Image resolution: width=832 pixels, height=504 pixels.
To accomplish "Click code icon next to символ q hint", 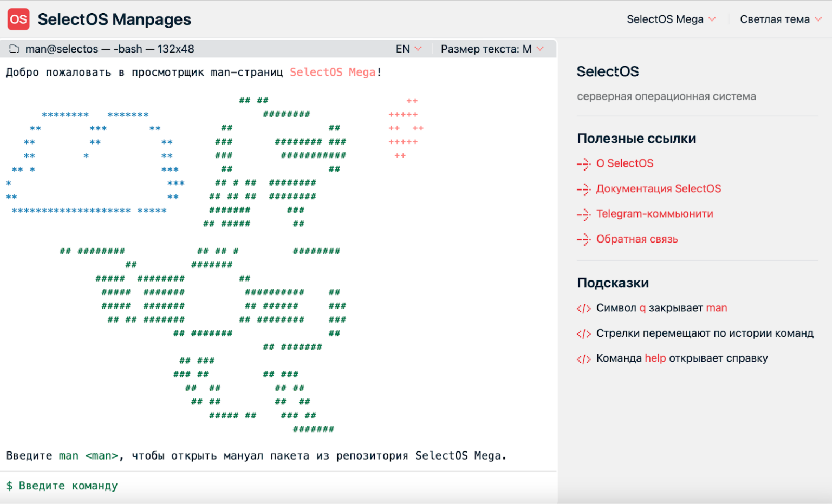I will point(584,309).
